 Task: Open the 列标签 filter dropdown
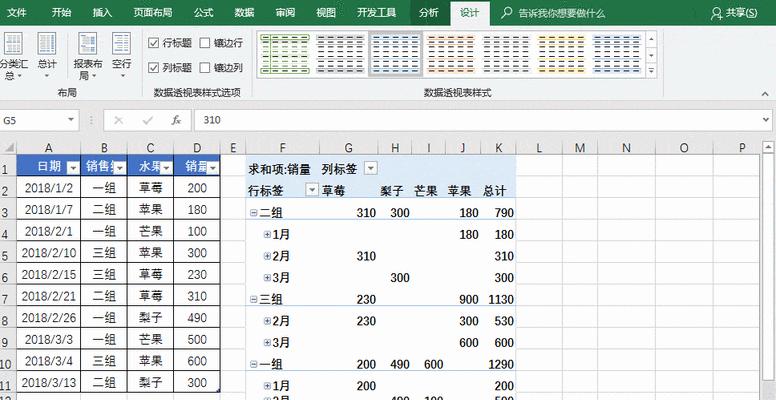pyautogui.click(x=371, y=169)
